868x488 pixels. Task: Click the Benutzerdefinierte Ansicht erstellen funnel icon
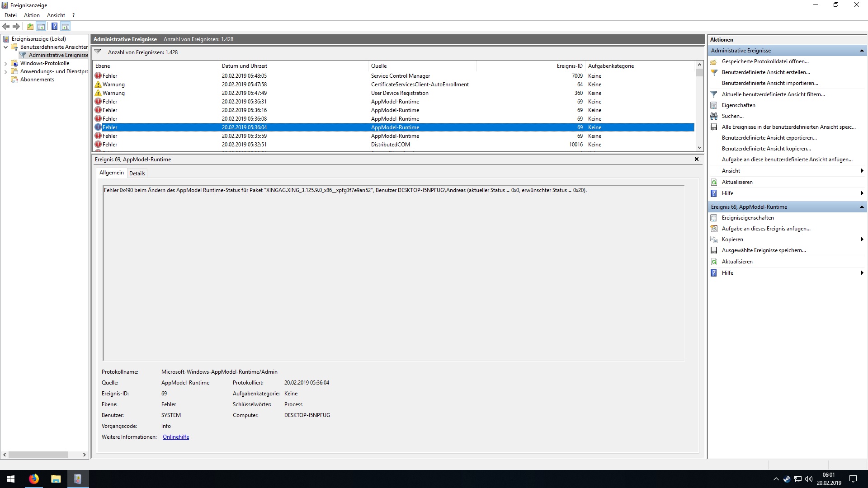[714, 72]
